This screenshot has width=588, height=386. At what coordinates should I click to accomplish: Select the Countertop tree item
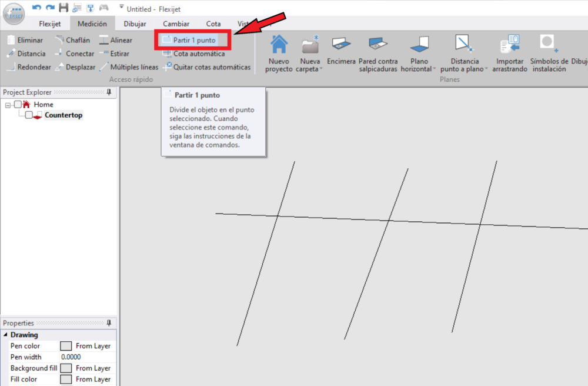(x=64, y=115)
